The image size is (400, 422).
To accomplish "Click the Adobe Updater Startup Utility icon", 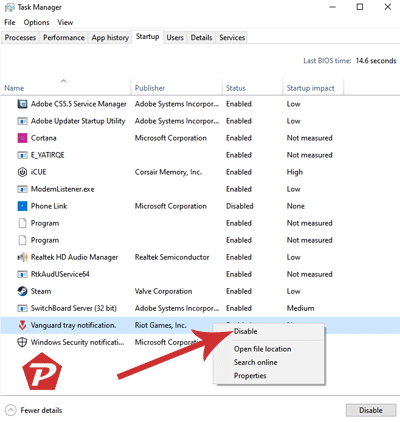I will pos(22,121).
